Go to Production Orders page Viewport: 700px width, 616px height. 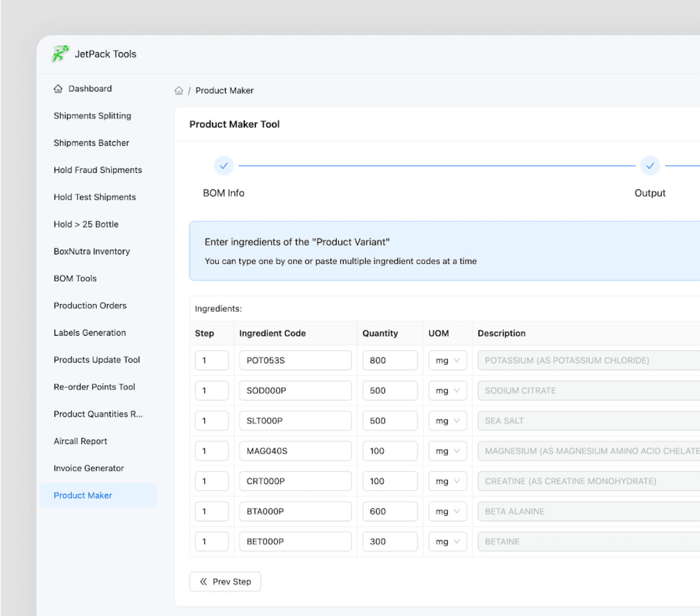(x=90, y=306)
